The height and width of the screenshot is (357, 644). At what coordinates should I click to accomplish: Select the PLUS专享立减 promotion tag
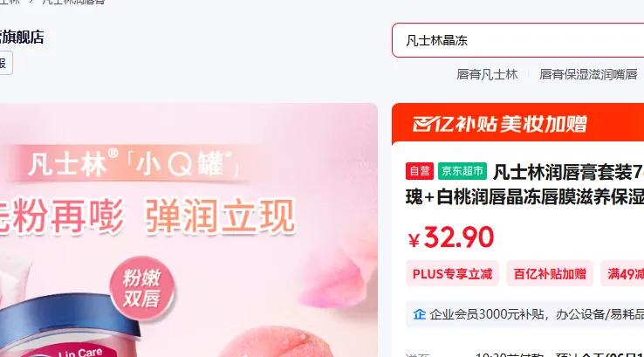(452, 273)
